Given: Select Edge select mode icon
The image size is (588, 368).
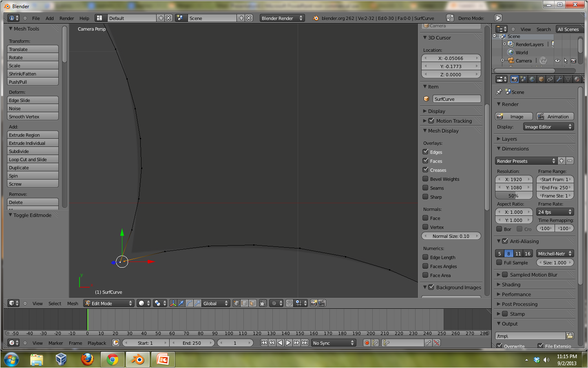Looking at the screenshot, I should (244, 303).
